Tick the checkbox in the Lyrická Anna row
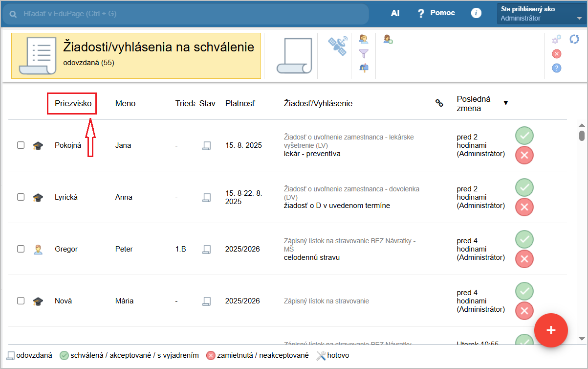This screenshot has height=369, width=588. click(x=21, y=197)
